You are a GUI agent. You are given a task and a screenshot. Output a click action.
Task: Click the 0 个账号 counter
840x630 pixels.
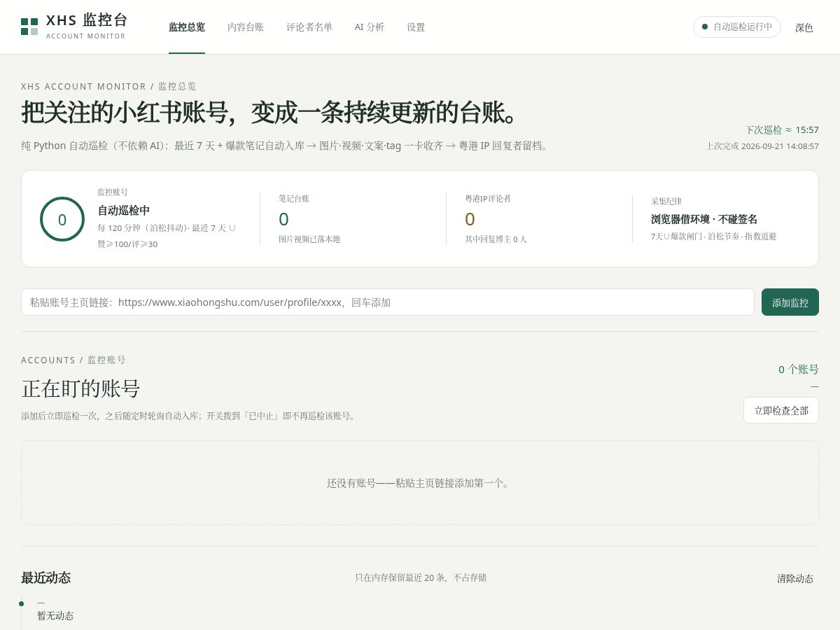click(799, 369)
